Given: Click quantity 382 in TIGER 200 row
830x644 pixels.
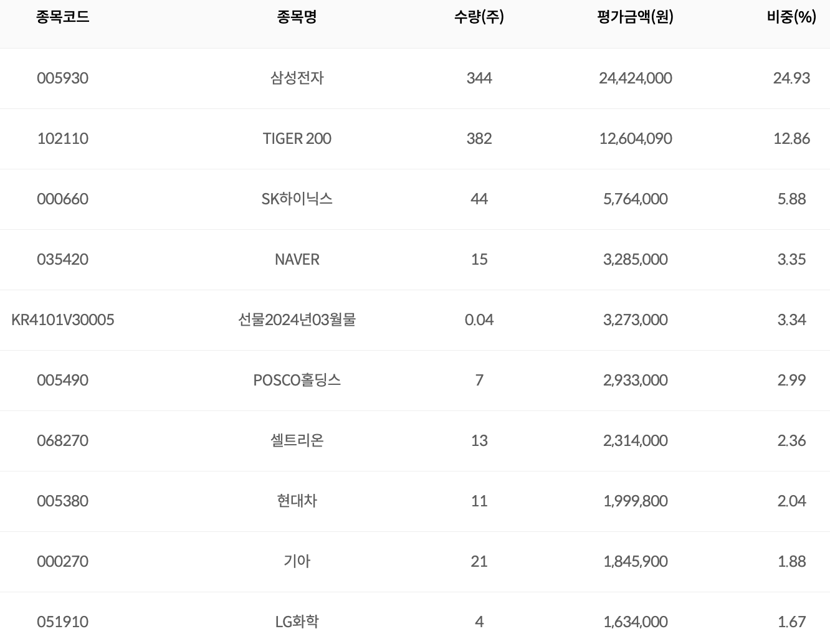Looking at the screenshot, I should point(479,138).
